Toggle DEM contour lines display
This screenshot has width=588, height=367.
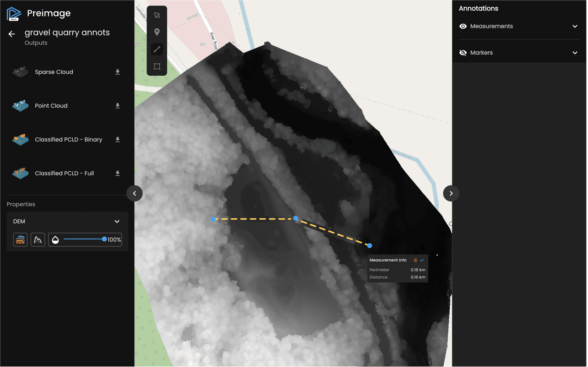20,240
